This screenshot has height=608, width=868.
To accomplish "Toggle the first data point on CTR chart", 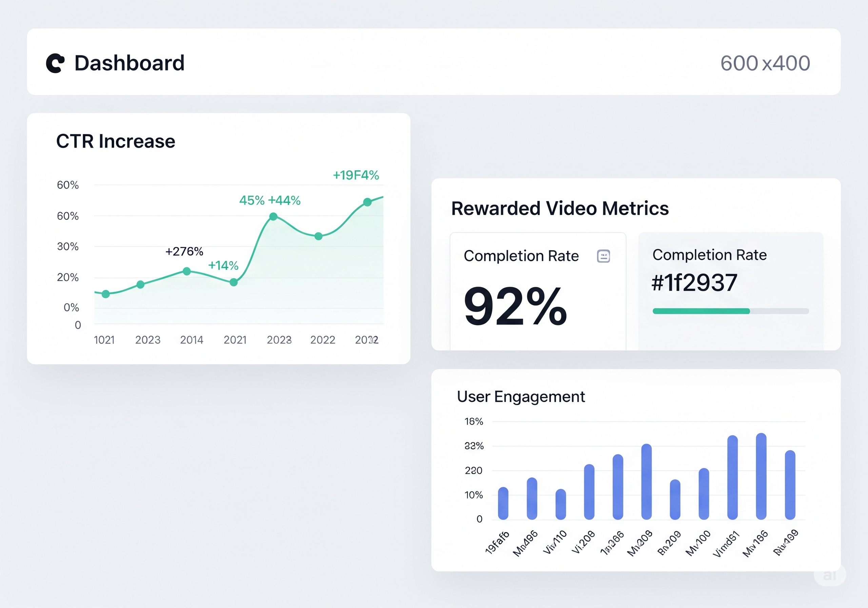I will click(105, 293).
